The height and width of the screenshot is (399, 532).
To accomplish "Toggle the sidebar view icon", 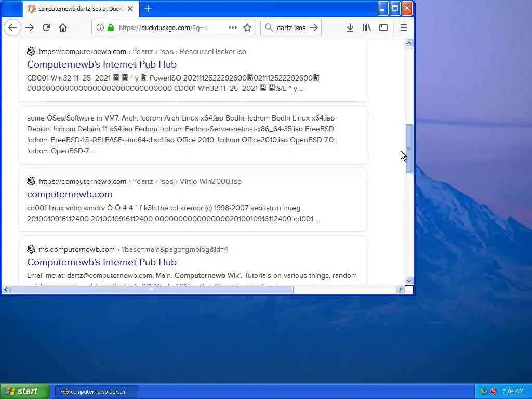I will [383, 28].
